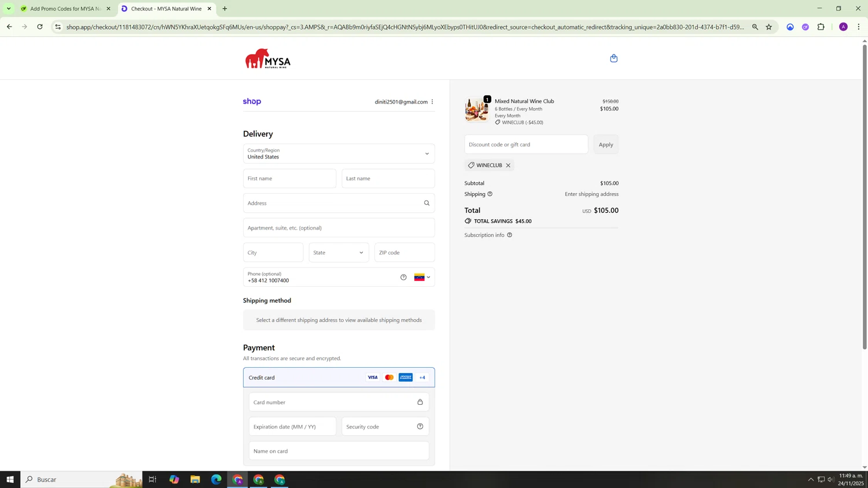View site information icon in address bar

58,27
